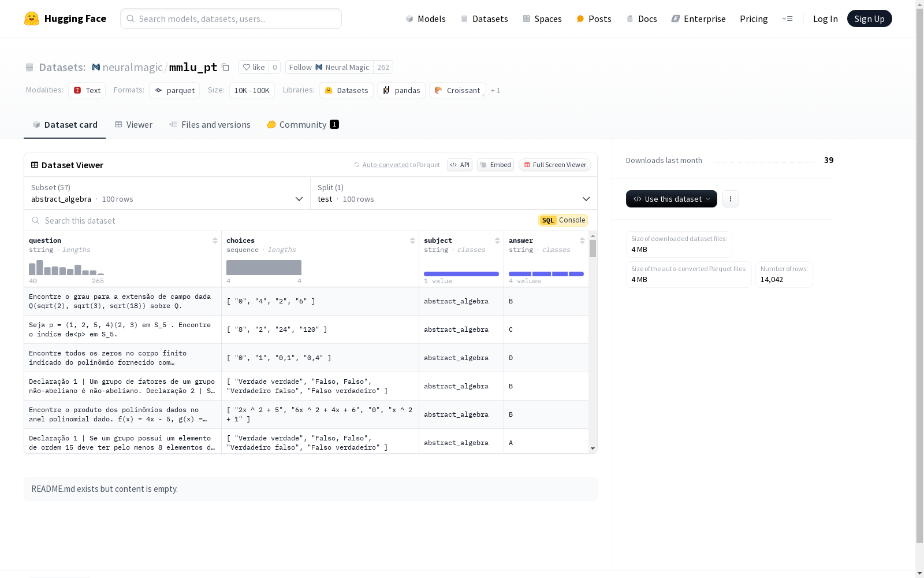Select the 10K - 100K size tag
Screen dimensions: 924x578
(x=252, y=90)
